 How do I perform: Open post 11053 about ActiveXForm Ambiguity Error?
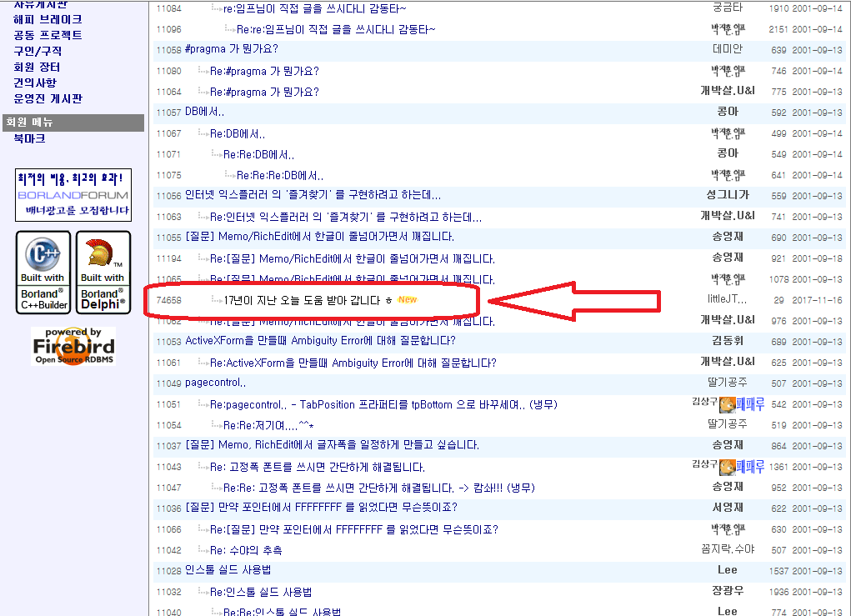click(320, 341)
